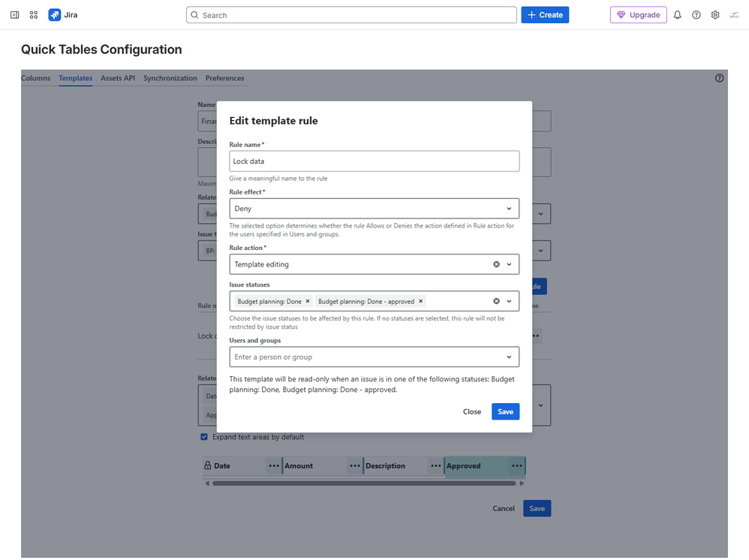Remove 'Budget planning: Done - approved' tag
Image resolution: width=749 pixels, height=560 pixels.
pyautogui.click(x=421, y=301)
